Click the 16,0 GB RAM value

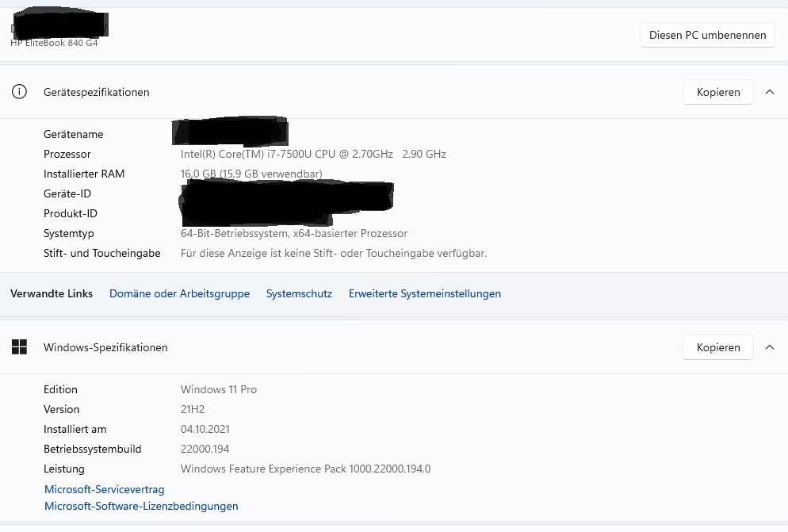point(251,174)
